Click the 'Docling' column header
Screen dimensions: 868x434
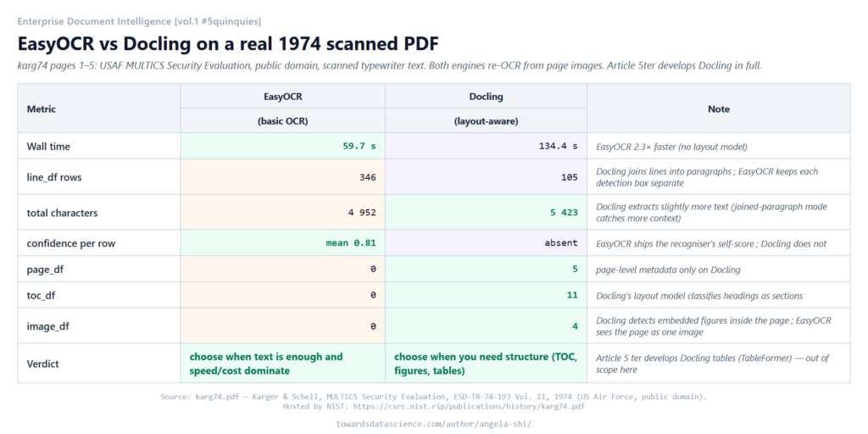(486, 97)
